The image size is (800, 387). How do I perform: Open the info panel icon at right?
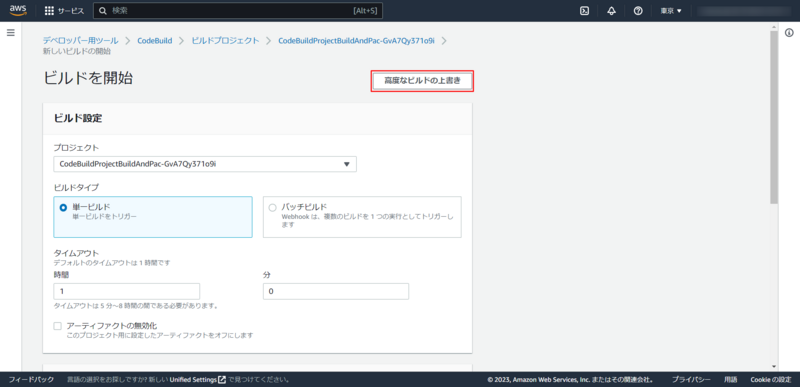[789, 33]
